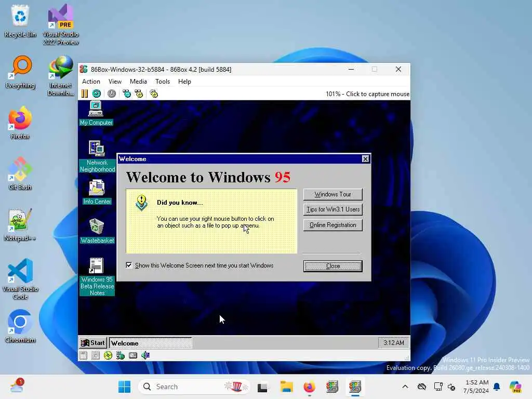The image size is (532, 399).
Task: Select Info Center desktop icon
Action: [97, 192]
